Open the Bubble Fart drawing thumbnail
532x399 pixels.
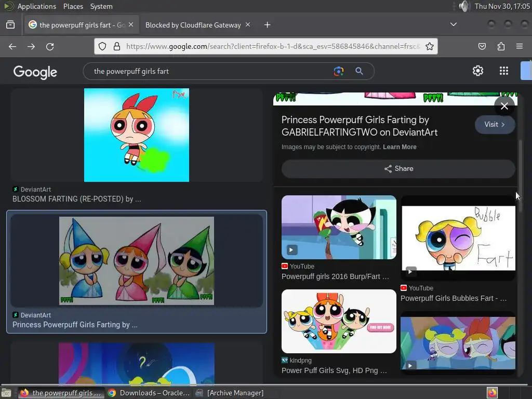click(x=458, y=238)
